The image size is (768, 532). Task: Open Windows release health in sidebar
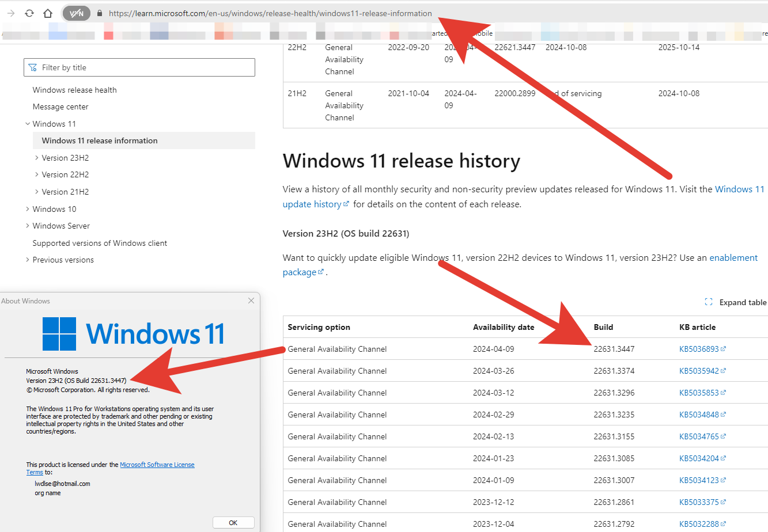pyautogui.click(x=74, y=90)
